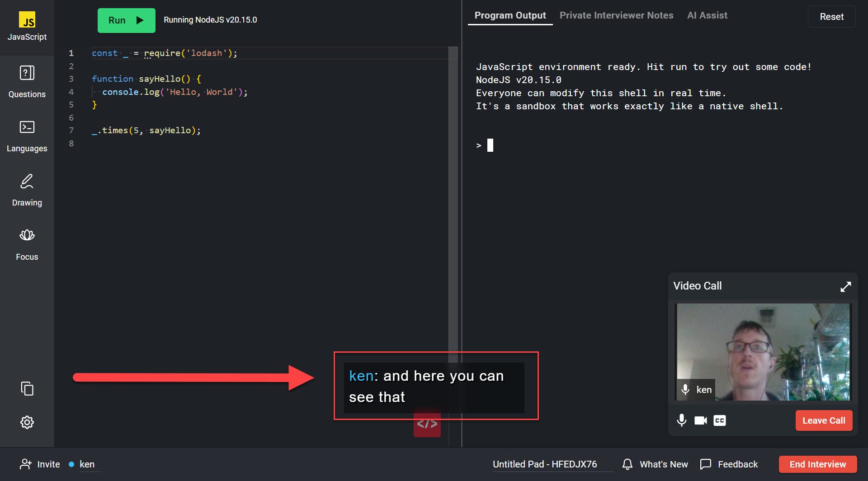Edit the Untitled Pad title field
Image resolution: width=868 pixels, height=481 pixels.
click(x=545, y=464)
